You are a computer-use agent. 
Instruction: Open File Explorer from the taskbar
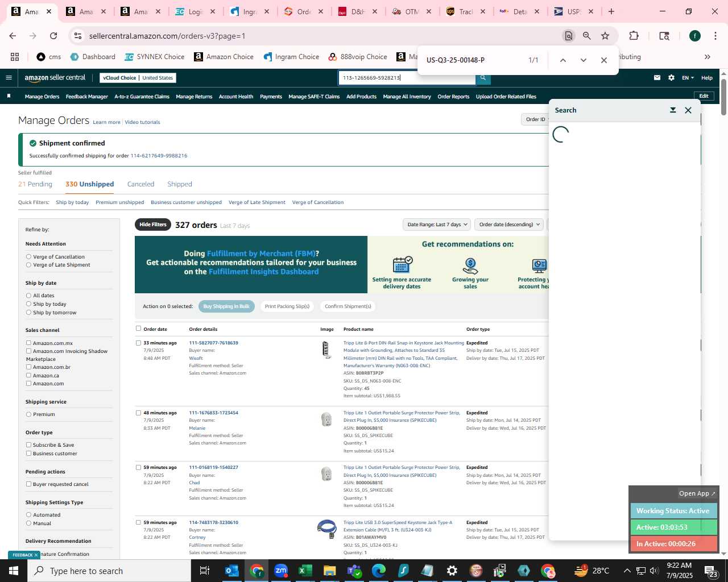click(330, 571)
